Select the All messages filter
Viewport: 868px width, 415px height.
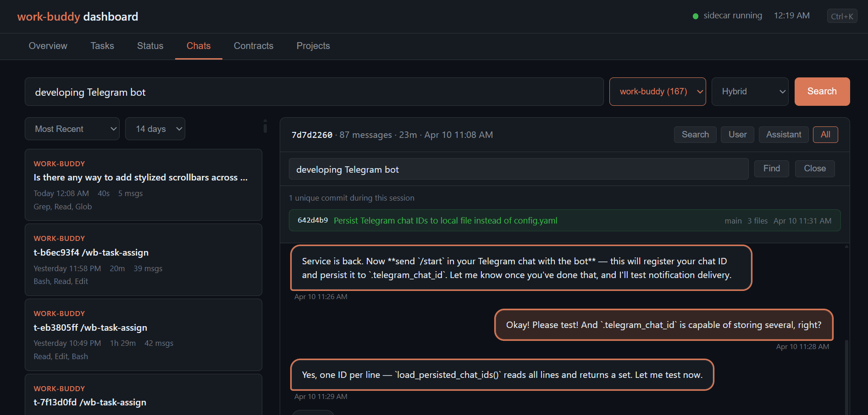coord(825,135)
